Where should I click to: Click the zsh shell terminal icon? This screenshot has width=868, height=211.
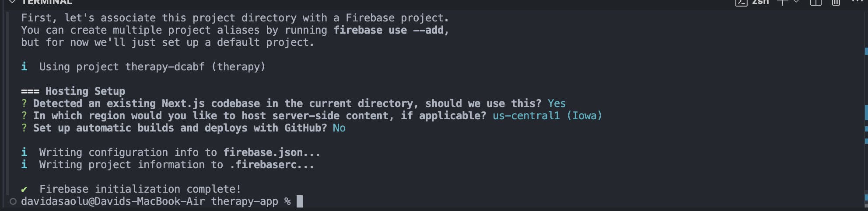741,2
